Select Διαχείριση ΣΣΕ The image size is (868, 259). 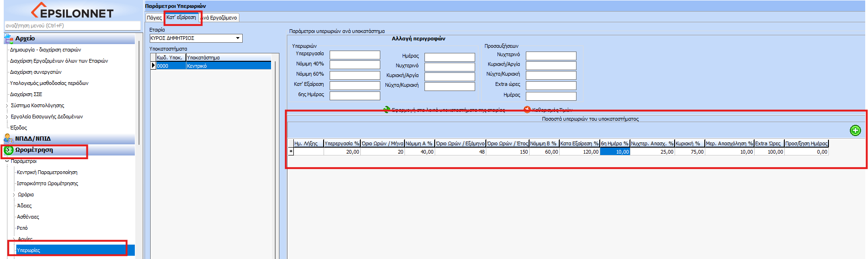(x=26, y=94)
